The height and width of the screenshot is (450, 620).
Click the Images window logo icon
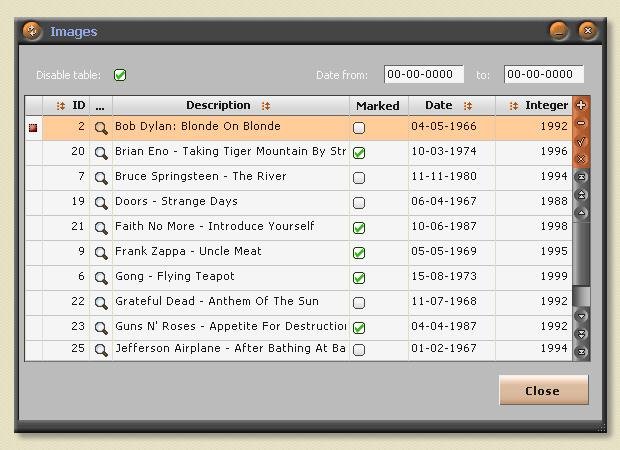tap(32, 31)
